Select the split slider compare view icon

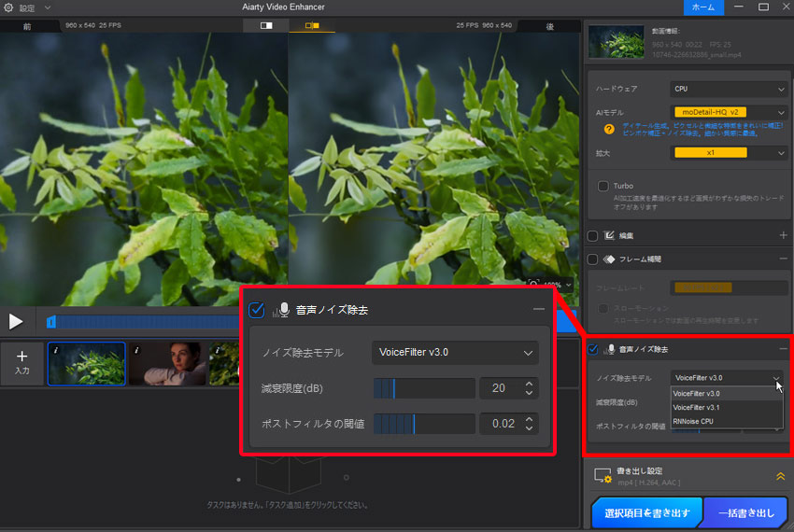266,25
